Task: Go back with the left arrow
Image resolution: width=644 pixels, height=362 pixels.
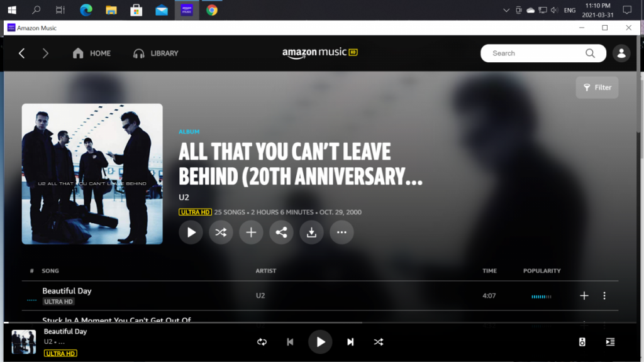Action: click(22, 53)
